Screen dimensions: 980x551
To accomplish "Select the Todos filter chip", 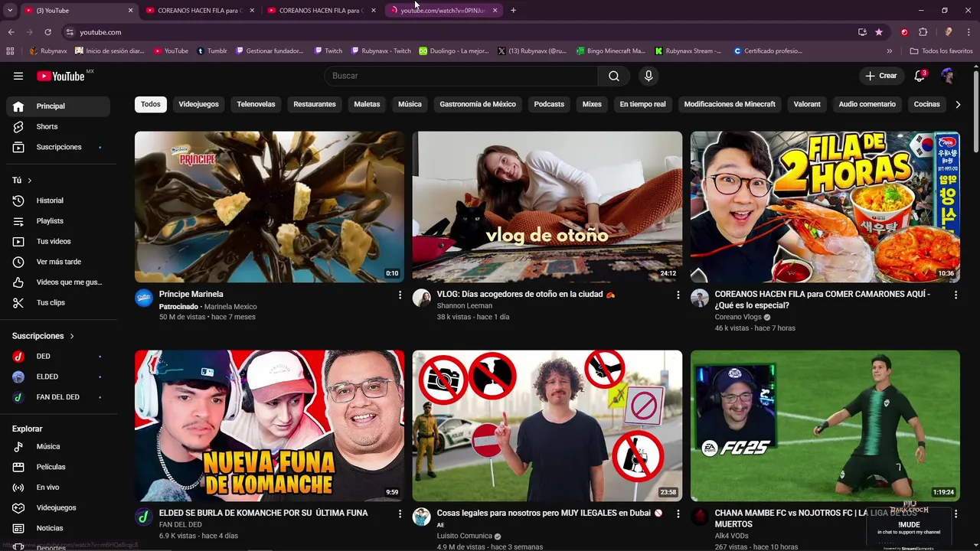I will point(151,104).
